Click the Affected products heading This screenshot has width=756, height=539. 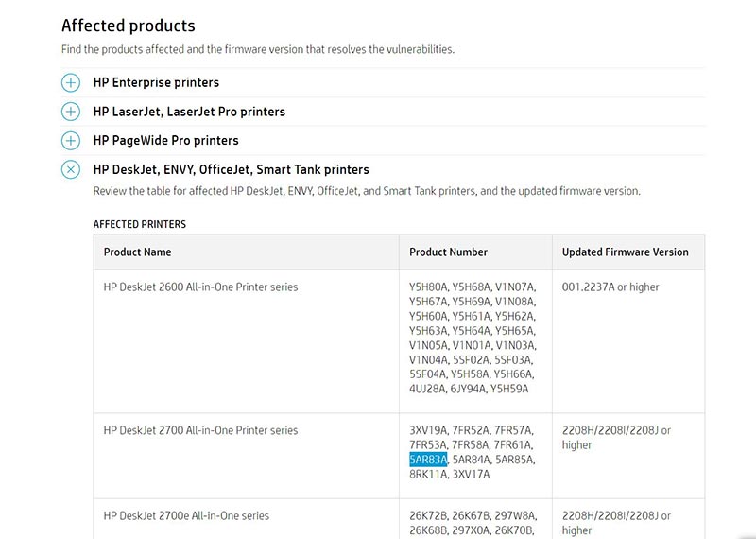click(x=129, y=26)
